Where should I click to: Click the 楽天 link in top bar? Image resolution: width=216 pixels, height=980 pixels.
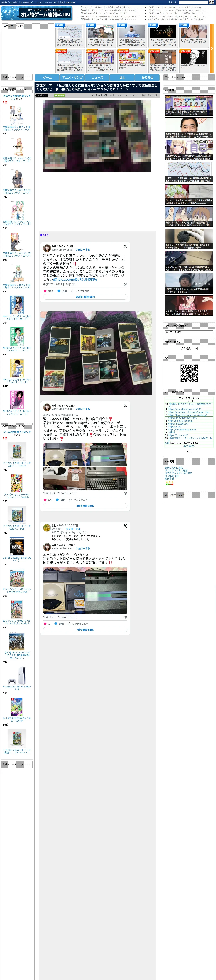click(x=61, y=2)
